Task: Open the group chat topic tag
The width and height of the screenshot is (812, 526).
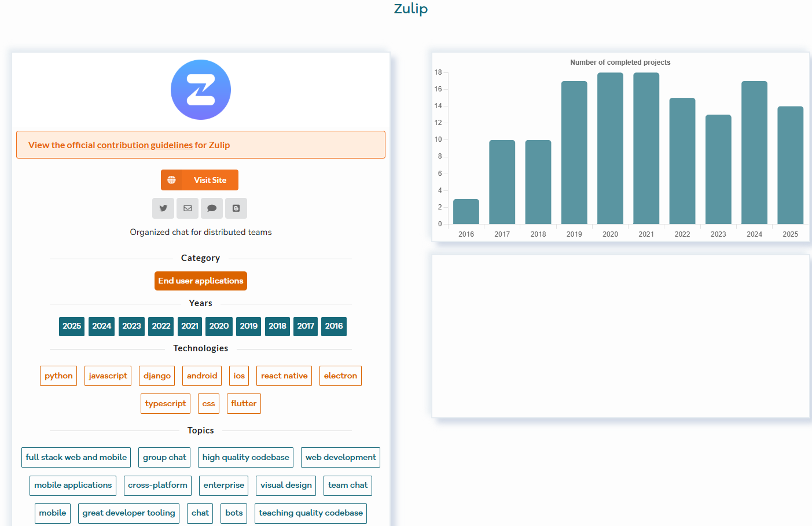Action: tap(164, 458)
